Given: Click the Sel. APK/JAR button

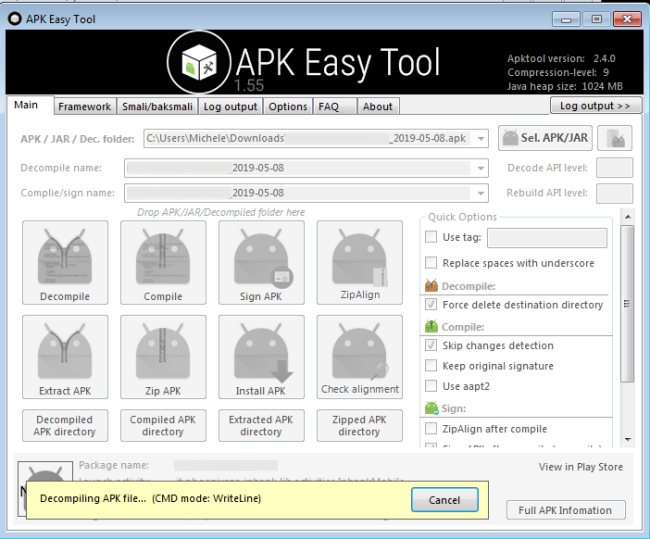Looking at the screenshot, I should [545, 138].
